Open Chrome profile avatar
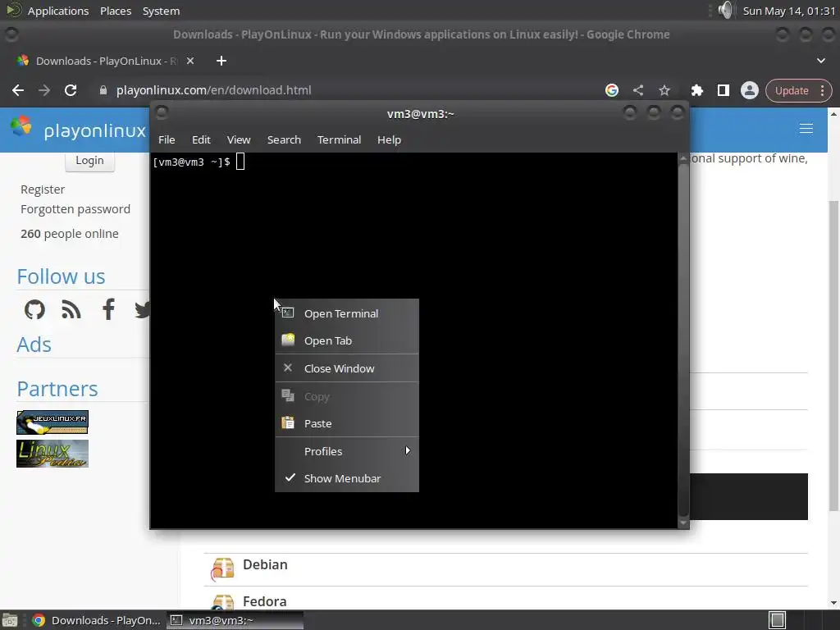This screenshot has width=840, height=630. 750,90
